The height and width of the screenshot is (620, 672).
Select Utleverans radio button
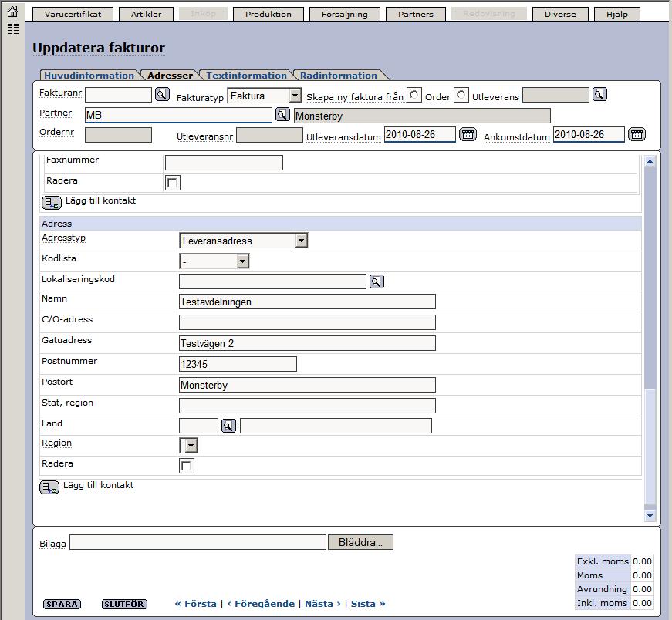(x=461, y=95)
